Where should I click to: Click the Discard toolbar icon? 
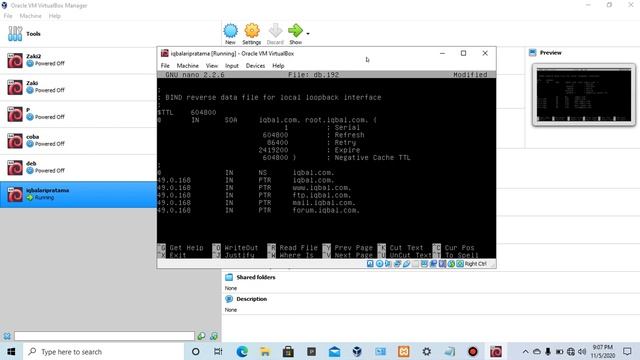tap(276, 31)
